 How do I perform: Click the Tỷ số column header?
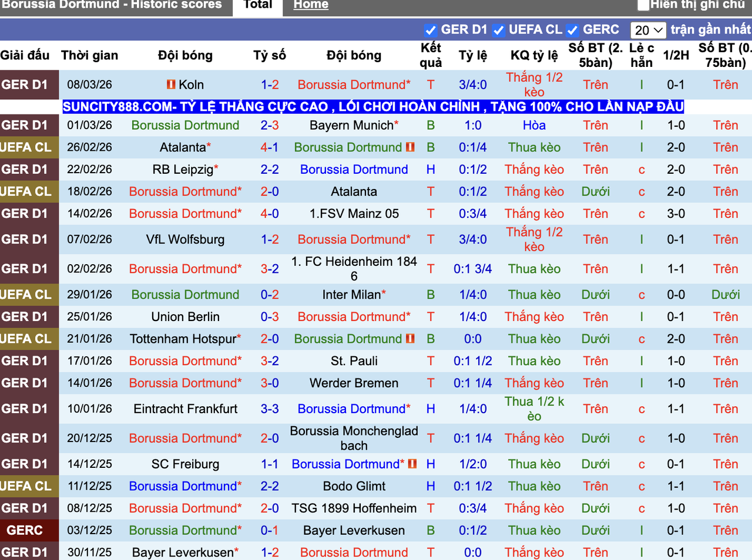[270, 55]
